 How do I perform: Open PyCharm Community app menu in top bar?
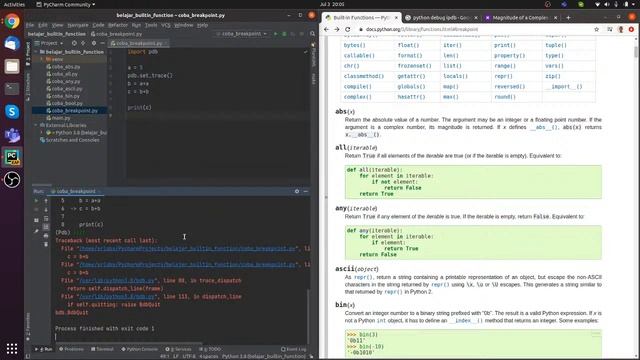(x=65, y=4)
